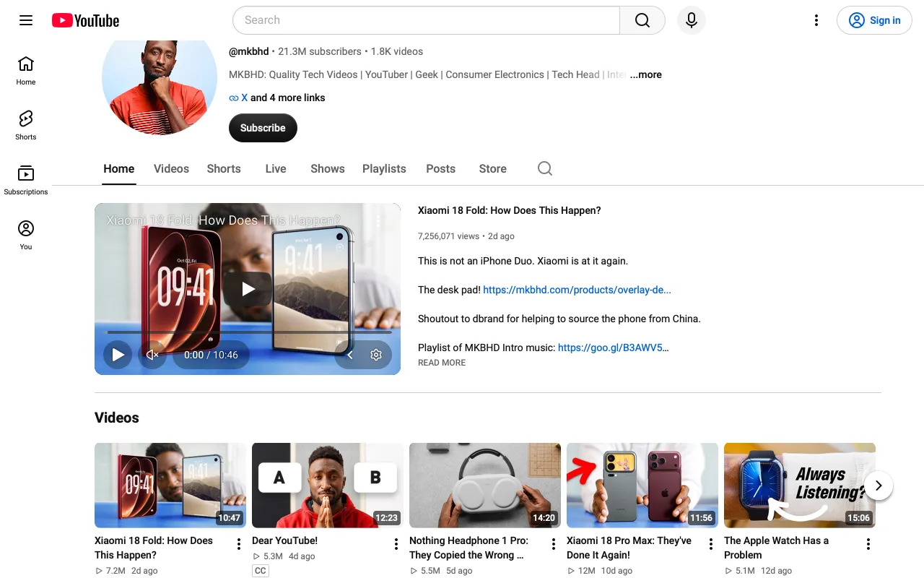Go to the YouTube logo home

tap(85, 20)
